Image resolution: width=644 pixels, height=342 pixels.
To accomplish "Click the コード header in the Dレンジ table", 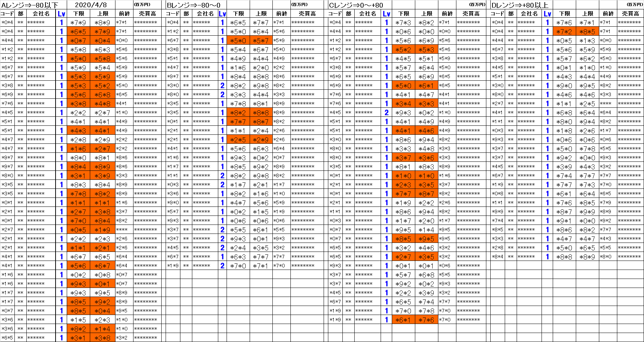I will [x=498, y=14].
